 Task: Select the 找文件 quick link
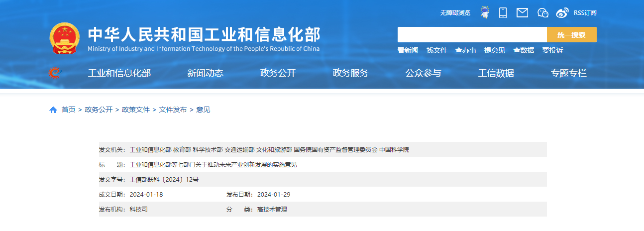437,50
